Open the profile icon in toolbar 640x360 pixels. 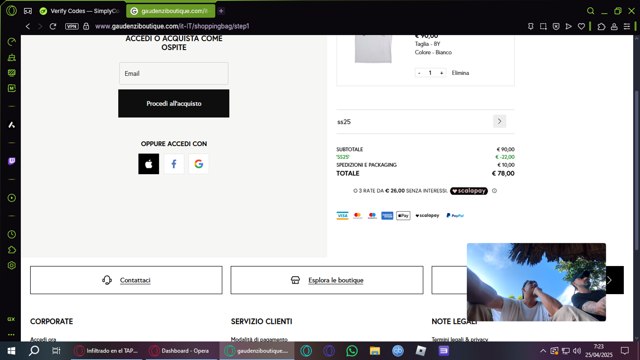[614, 27]
